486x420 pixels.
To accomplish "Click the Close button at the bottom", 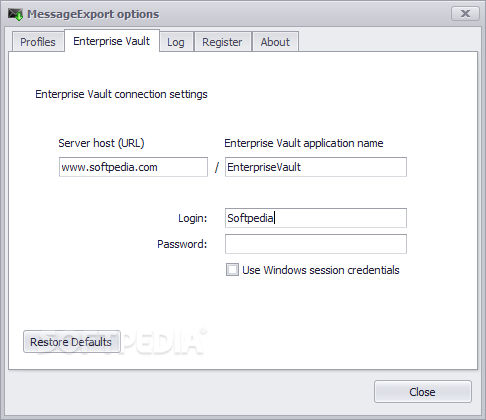I will pos(423,392).
